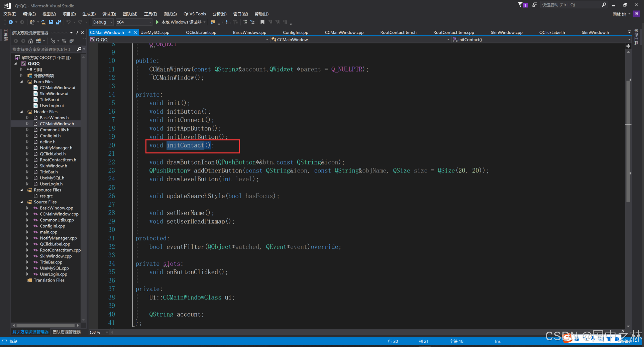Click the Sync with Active Document icon
The height and width of the screenshot is (347, 644).
(64, 41)
